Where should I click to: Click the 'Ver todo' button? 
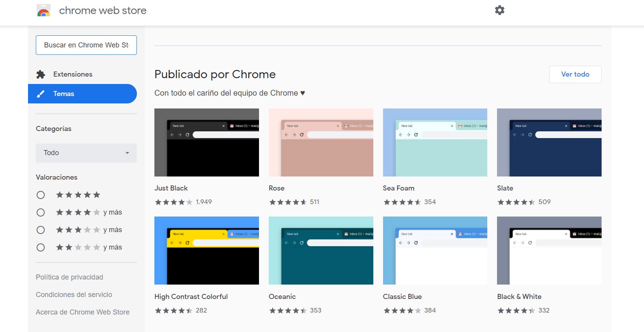click(575, 74)
